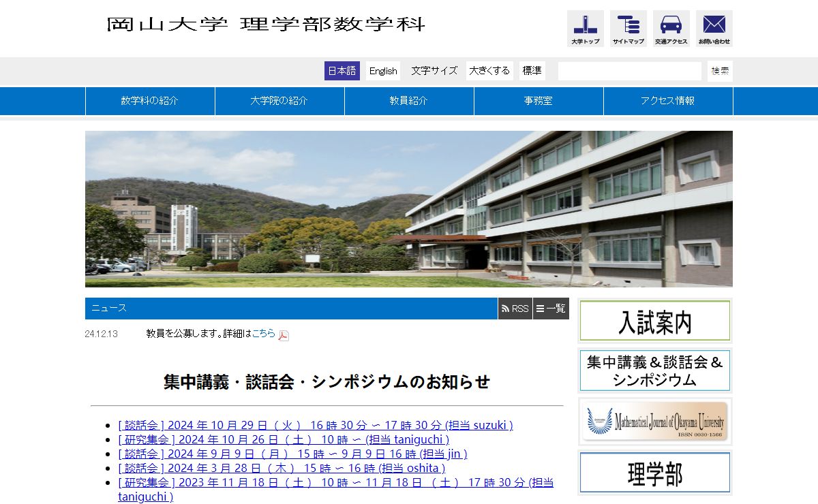Image resolution: width=818 pixels, height=504 pixels.
Task: Reset text size with 標準 button
Action: 532,71
